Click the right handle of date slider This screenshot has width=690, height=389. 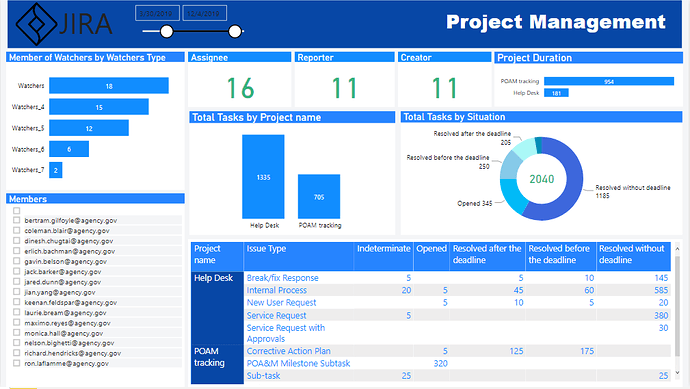coord(235,31)
